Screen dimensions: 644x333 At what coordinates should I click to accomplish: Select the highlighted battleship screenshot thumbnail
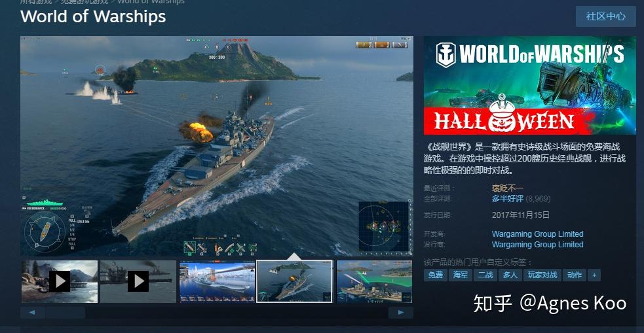tap(294, 281)
